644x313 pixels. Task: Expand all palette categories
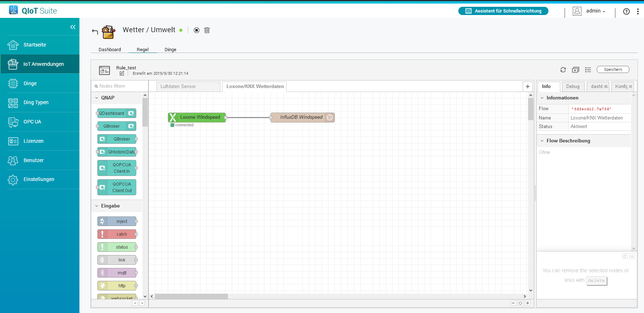click(x=142, y=303)
